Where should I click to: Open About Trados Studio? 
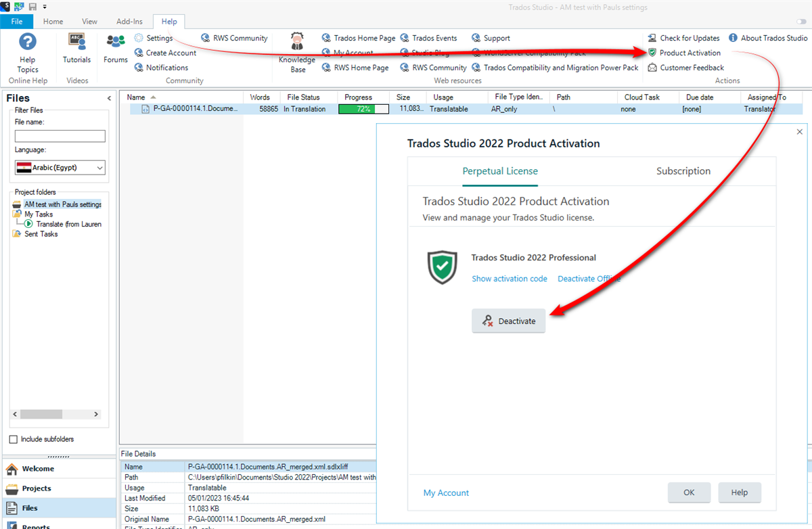click(x=767, y=38)
